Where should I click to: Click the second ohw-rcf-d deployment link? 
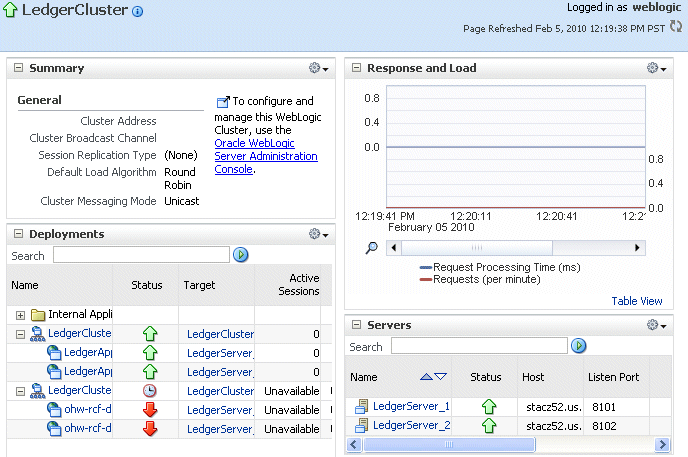pos(87,428)
